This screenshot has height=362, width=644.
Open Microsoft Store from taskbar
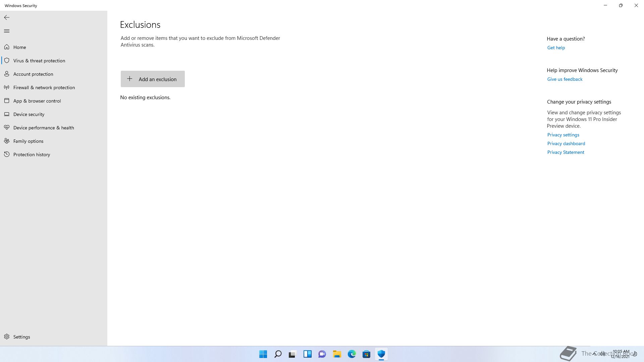367,354
